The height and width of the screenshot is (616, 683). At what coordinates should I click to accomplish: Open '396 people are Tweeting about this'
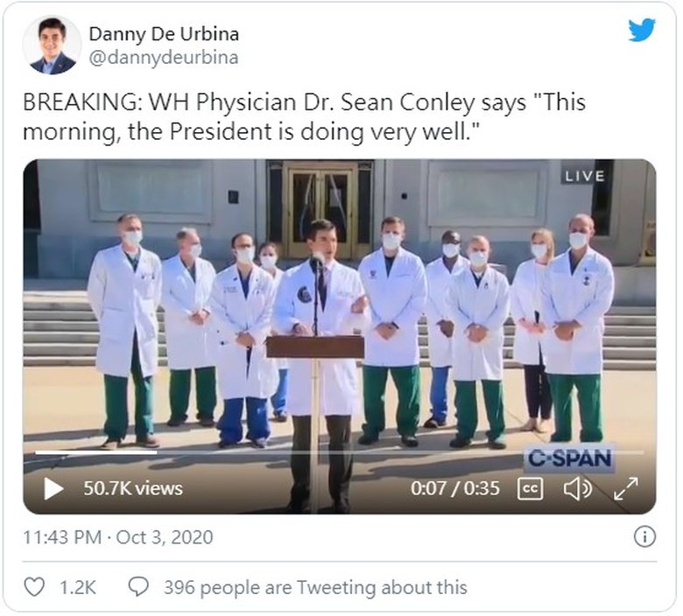click(315, 587)
